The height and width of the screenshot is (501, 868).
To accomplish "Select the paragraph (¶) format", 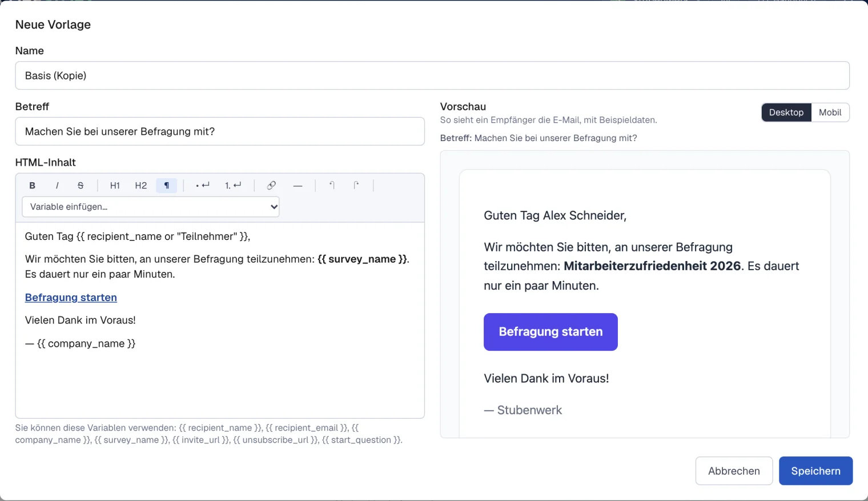I will click(167, 186).
